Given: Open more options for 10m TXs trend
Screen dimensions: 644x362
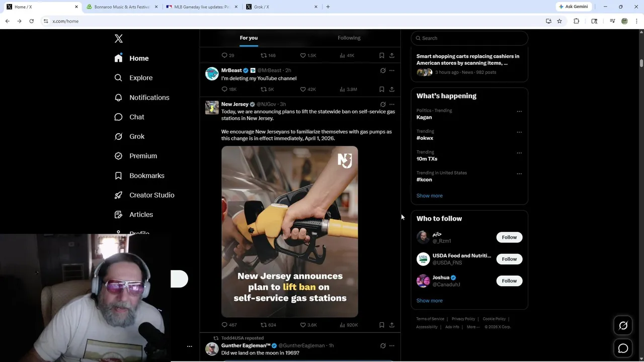Looking at the screenshot, I should 519,153.
